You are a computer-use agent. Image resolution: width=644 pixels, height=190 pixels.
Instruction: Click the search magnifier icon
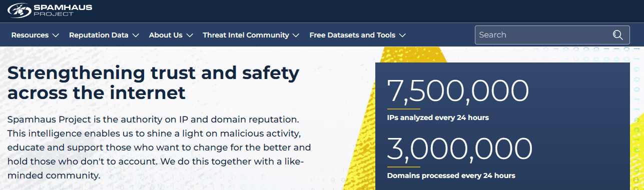click(618, 35)
